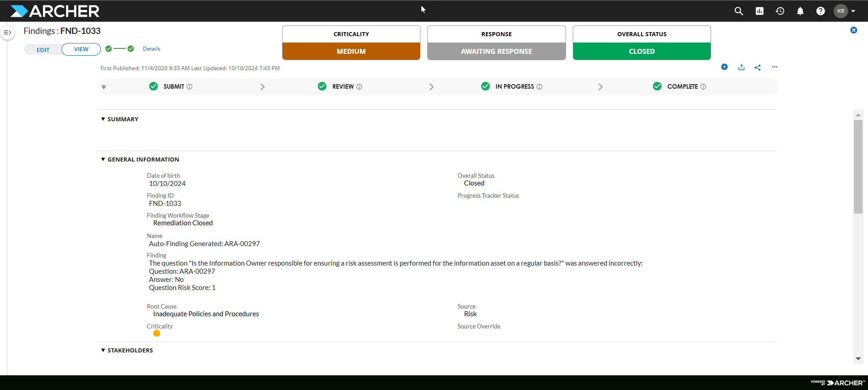Click the export record icon
This screenshot has height=390, width=868.
(x=741, y=67)
